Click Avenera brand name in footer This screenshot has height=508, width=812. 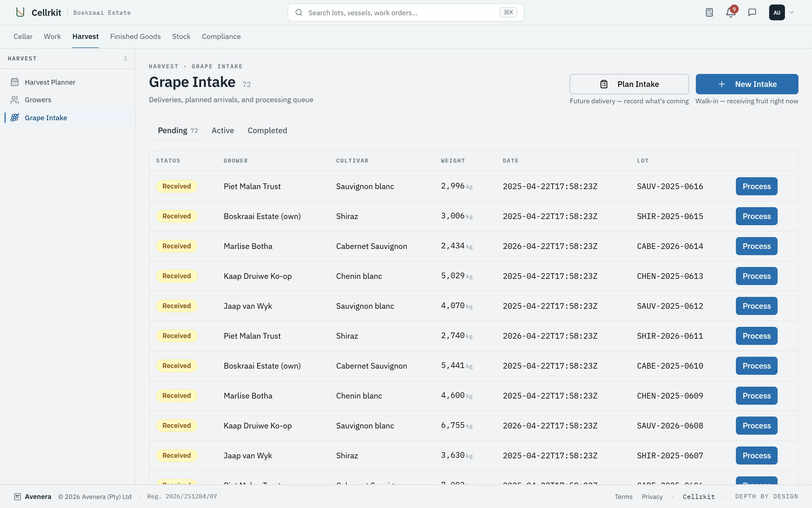pos(38,497)
